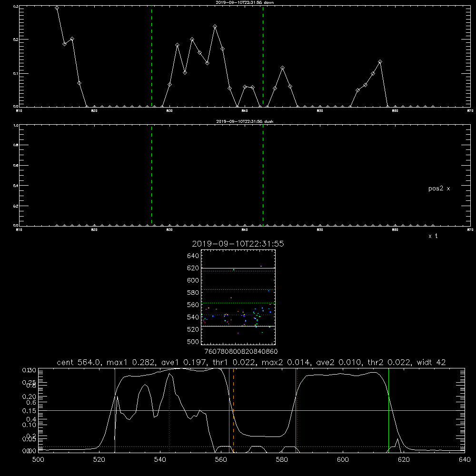Click left green dashed line in dusk plot
Viewport: 476px width, 476px height.
click(x=151, y=175)
